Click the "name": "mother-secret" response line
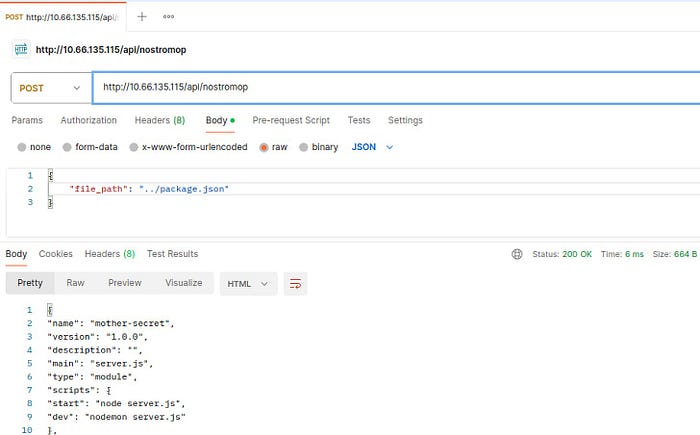The width and height of the screenshot is (700, 435). (110, 323)
